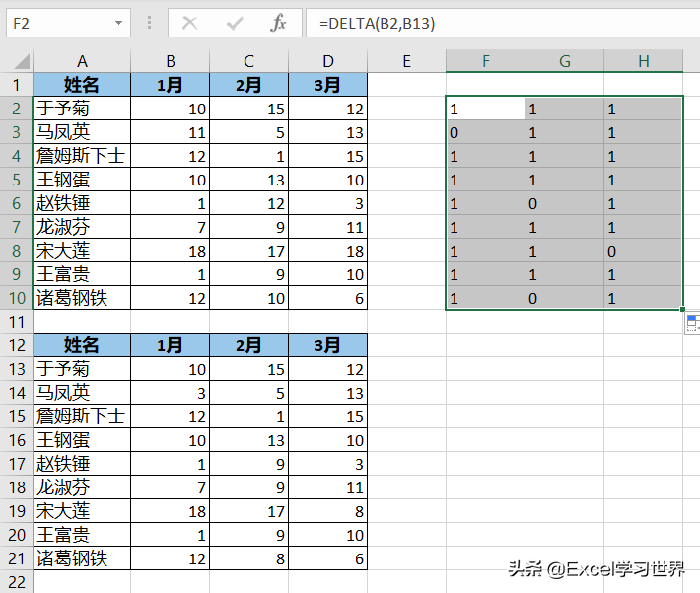700x593 pixels.
Task: Click the Name Box showing F2
Action: tap(68, 23)
